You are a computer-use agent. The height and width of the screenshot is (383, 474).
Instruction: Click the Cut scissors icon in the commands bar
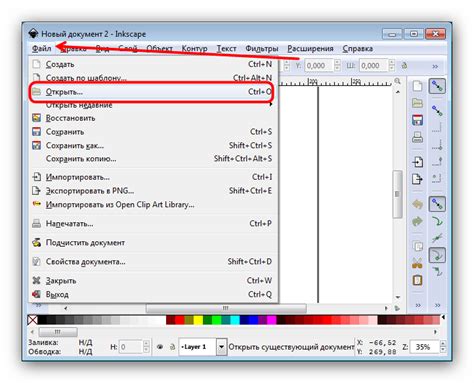(417, 263)
